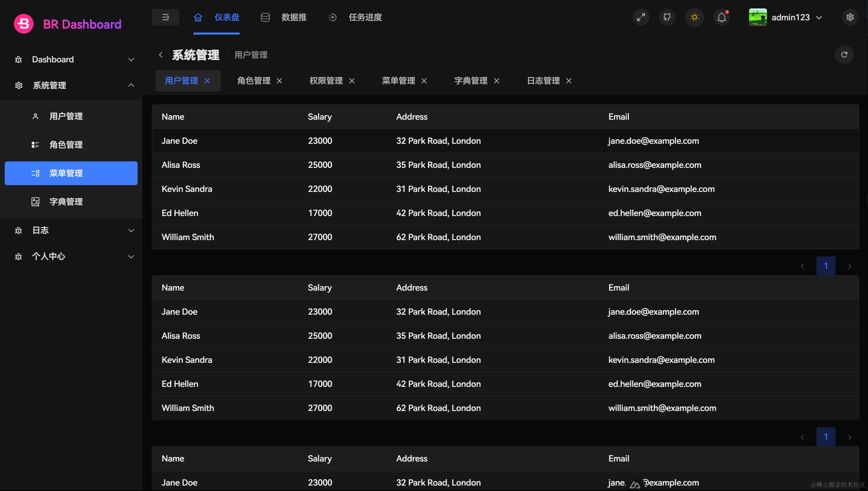Screen dimensions: 868x491
Task: Expand the Dashboard sidebar menu chevron
Action: pyautogui.click(x=131, y=60)
